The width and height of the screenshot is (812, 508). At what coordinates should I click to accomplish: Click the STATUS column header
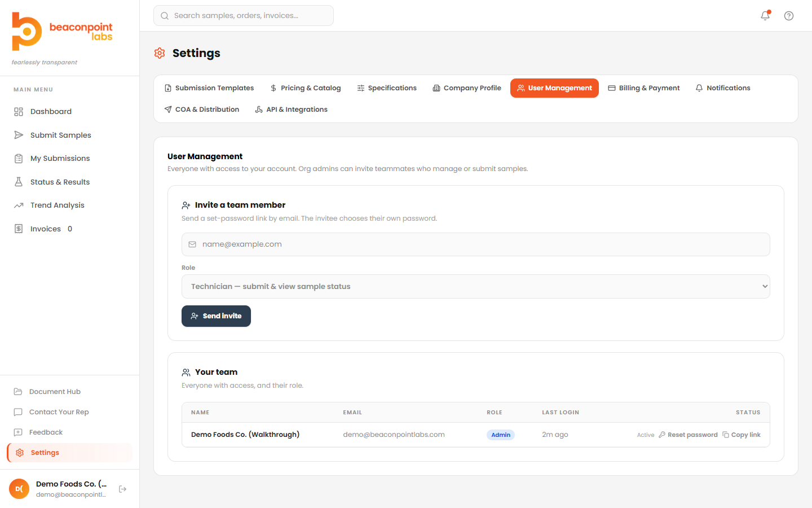(748, 413)
